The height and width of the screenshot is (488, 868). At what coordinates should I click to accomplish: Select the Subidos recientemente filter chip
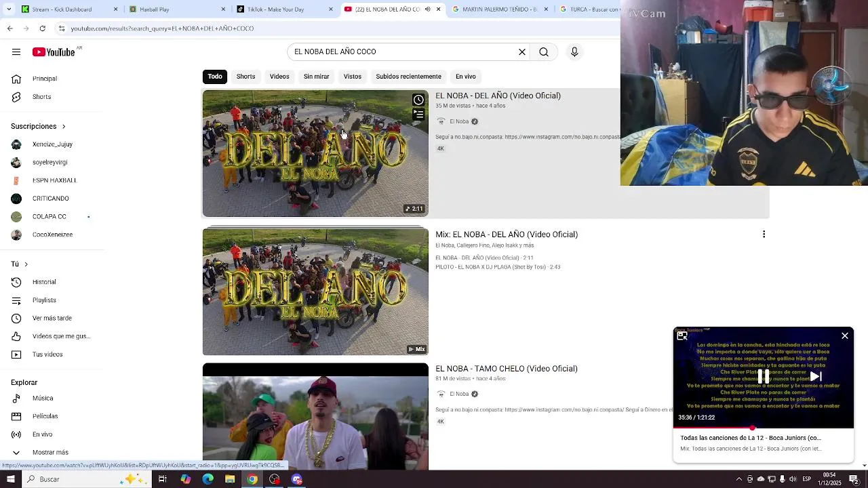pos(408,77)
